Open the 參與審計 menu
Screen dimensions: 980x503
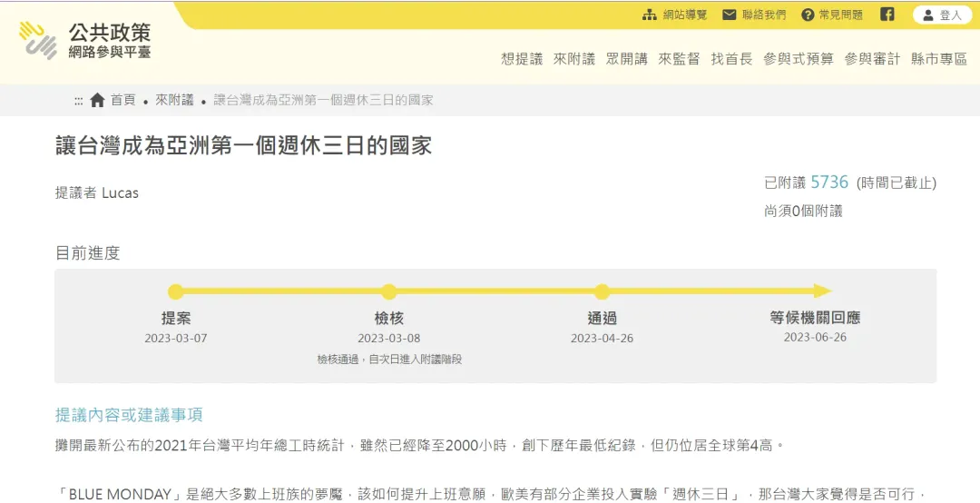pos(872,59)
